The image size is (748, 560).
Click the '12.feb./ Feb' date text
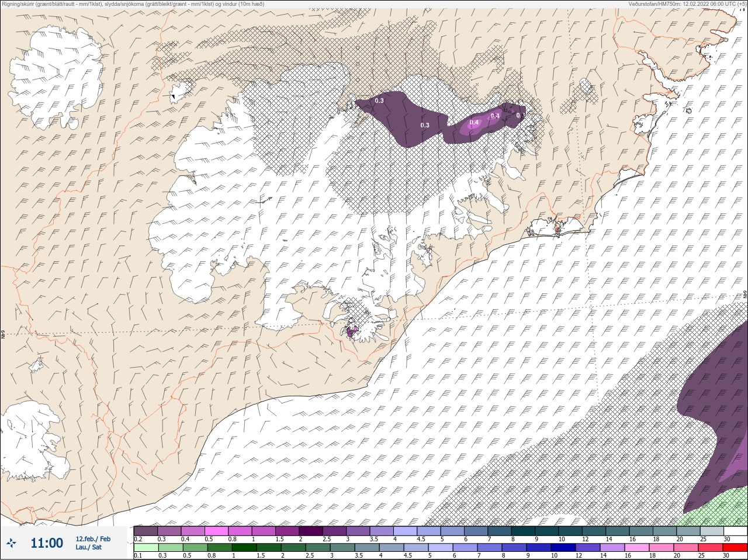[x=92, y=538]
